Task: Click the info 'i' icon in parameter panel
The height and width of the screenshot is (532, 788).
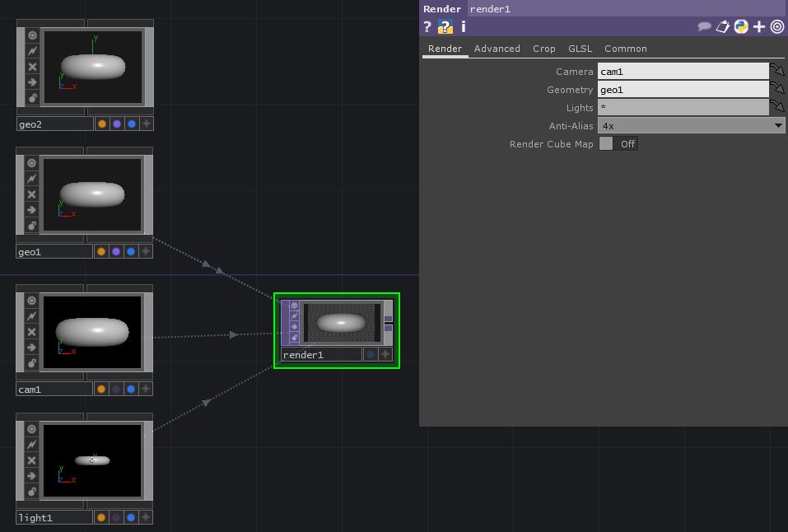Action: (464, 26)
